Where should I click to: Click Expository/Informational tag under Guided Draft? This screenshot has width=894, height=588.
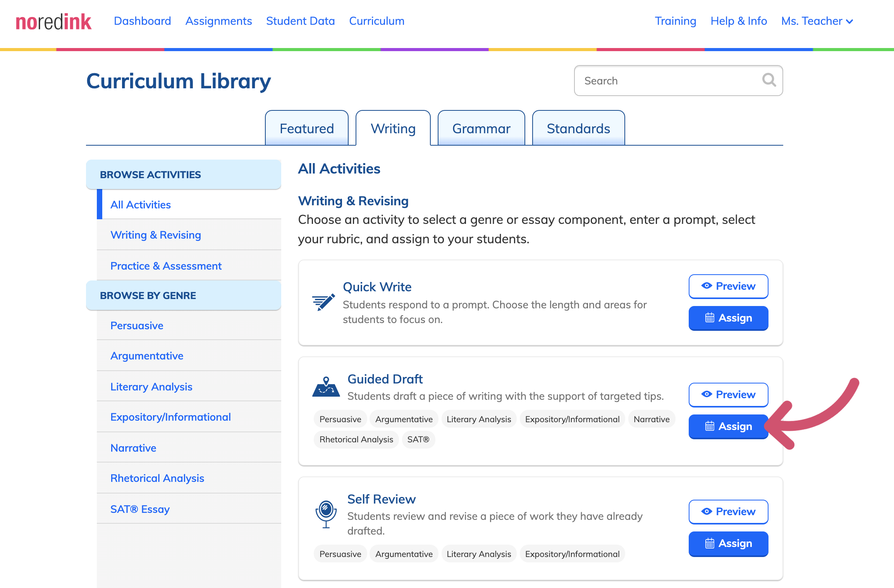(572, 419)
